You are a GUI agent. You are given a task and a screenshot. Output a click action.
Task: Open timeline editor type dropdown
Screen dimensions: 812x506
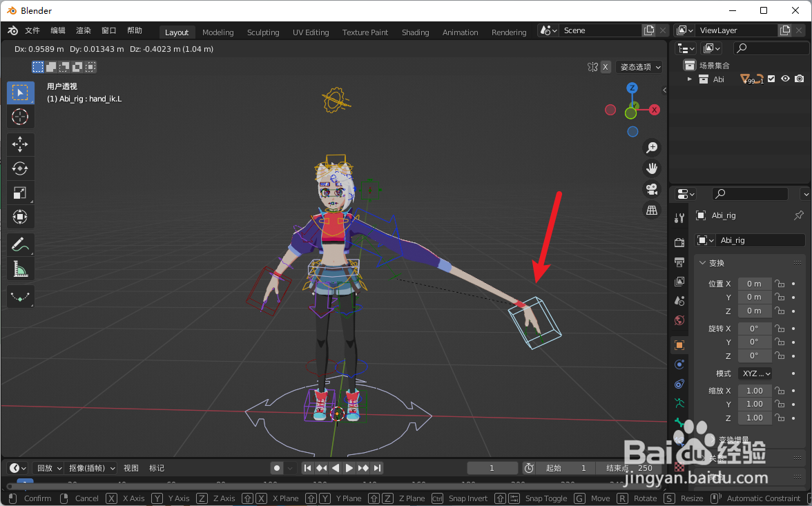click(x=18, y=468)
